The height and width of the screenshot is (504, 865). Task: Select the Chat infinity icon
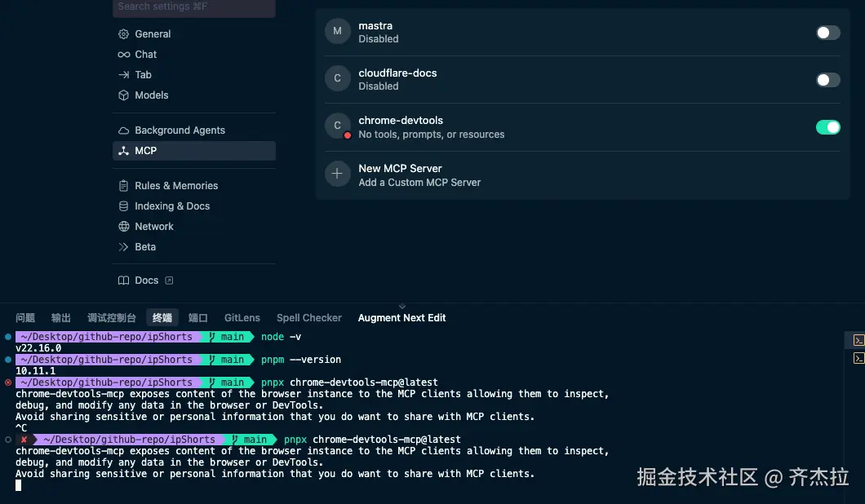123,55
